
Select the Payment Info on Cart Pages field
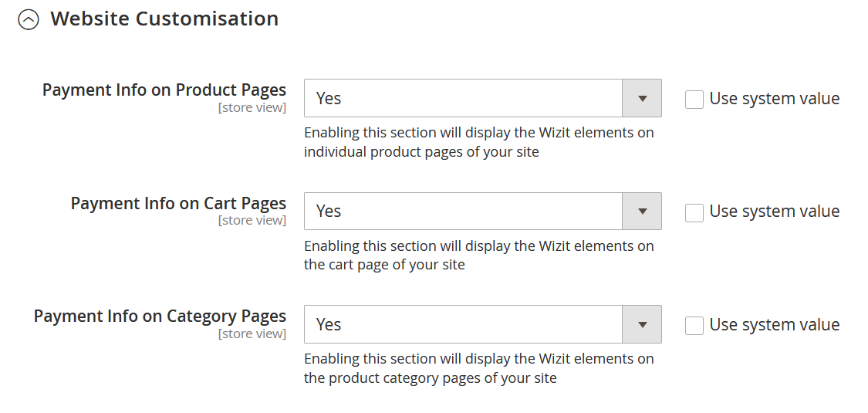[483, 212]
